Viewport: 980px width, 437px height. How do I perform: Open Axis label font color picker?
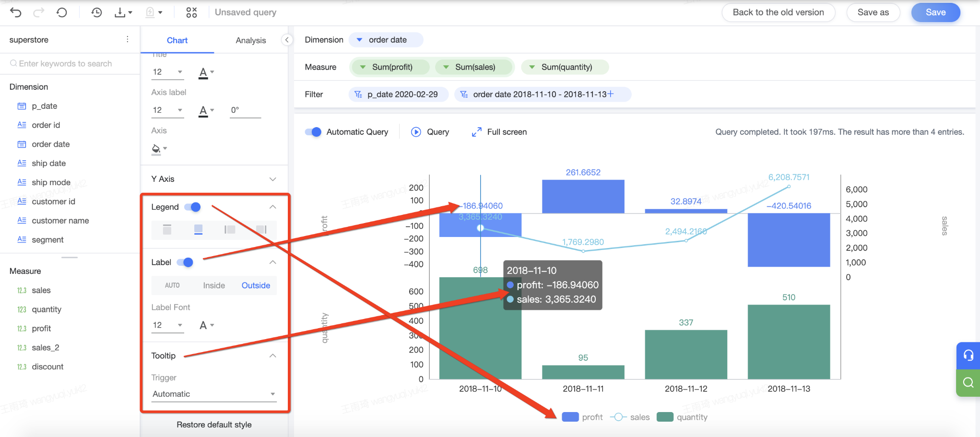pyautogui.click(x=206, y=111)
